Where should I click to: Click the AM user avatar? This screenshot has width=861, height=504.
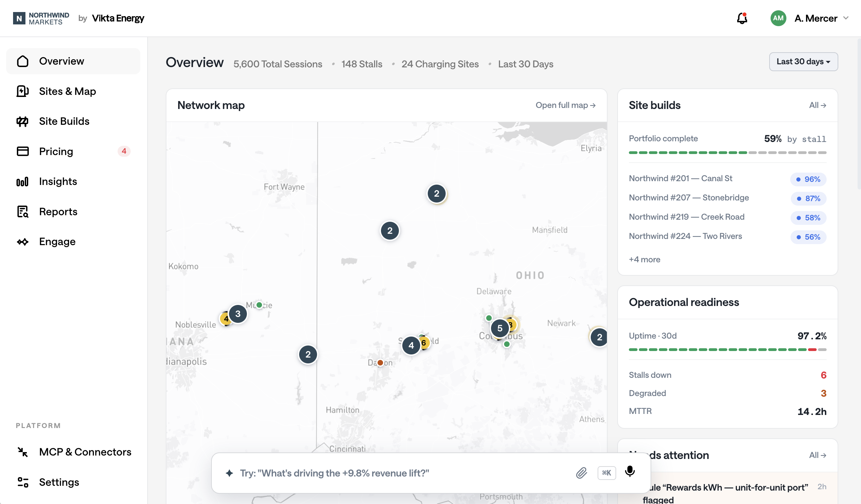778,18
